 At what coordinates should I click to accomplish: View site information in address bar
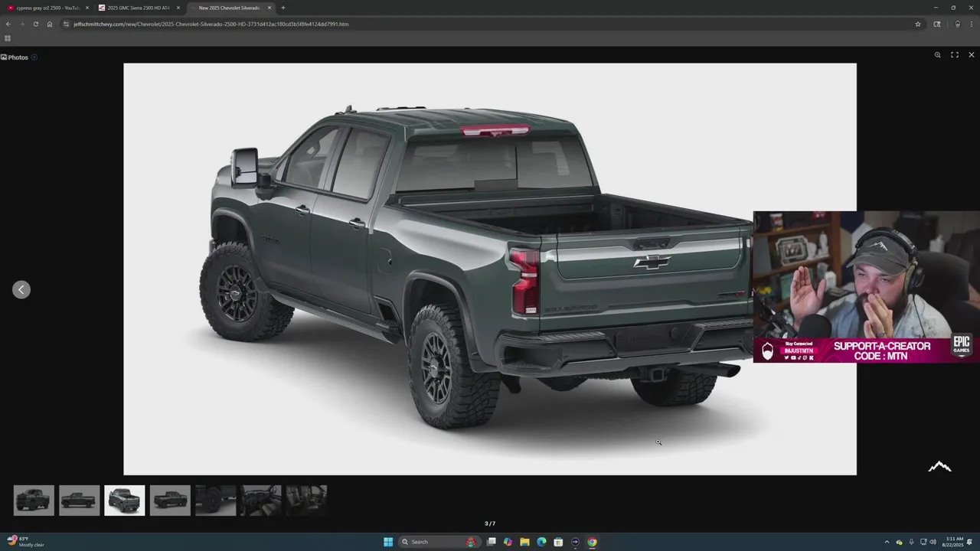click(x=67, y=24)
